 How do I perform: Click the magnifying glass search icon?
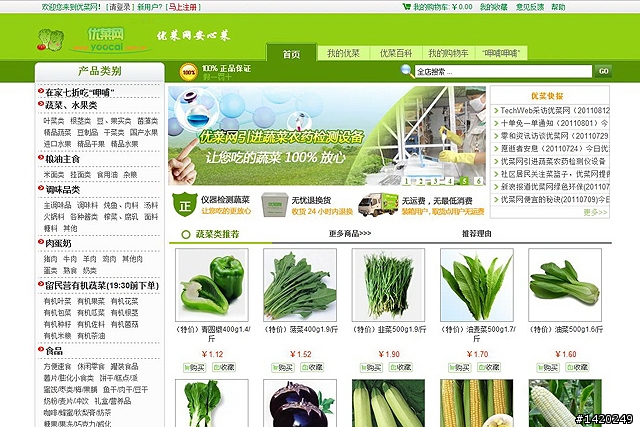(x=407, y=71)
